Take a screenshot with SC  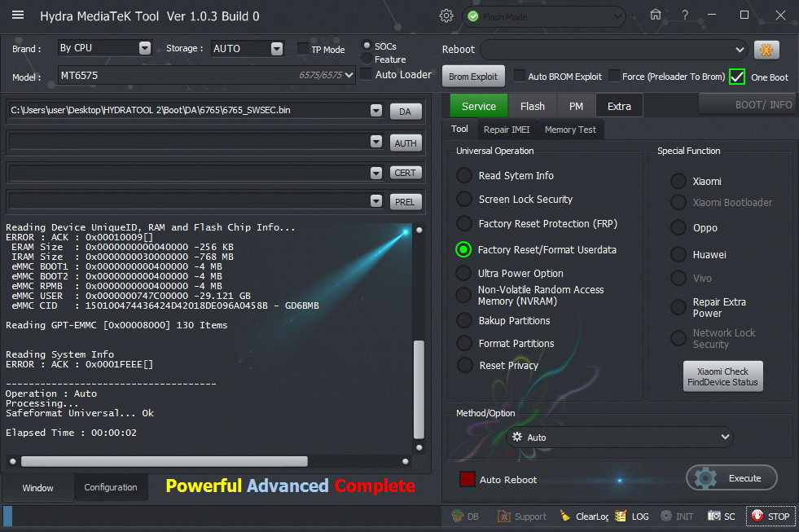721,517
